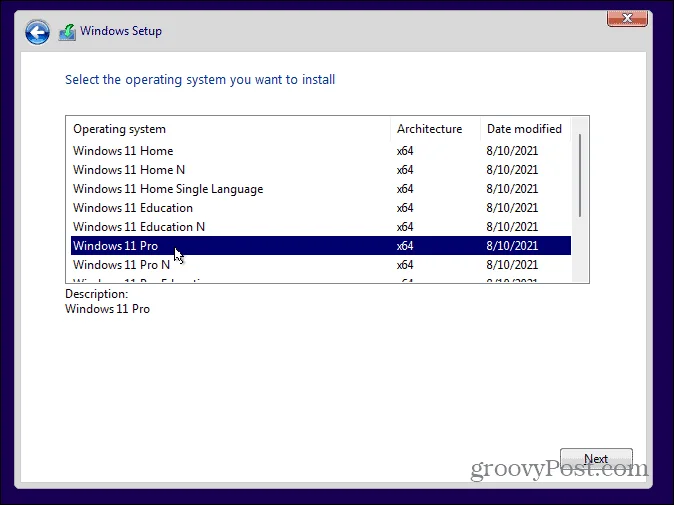Click the Operating system column header
The image size is (674, 505).
coord(230,129)
